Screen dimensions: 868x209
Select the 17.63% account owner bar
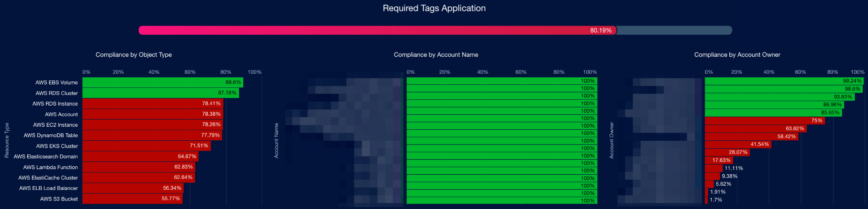[x=719, y=160]
